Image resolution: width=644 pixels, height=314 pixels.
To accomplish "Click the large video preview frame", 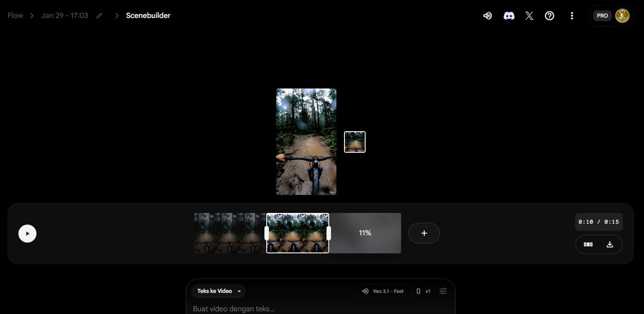I will (306, 142).
